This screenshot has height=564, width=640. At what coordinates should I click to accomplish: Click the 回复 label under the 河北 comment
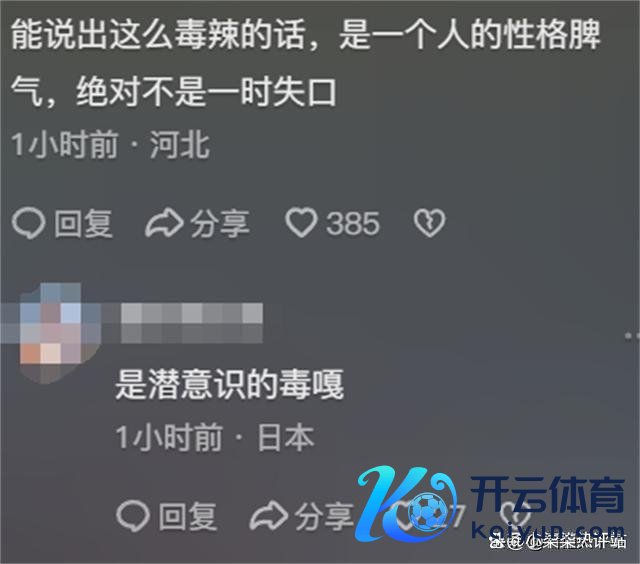[83, 223]
